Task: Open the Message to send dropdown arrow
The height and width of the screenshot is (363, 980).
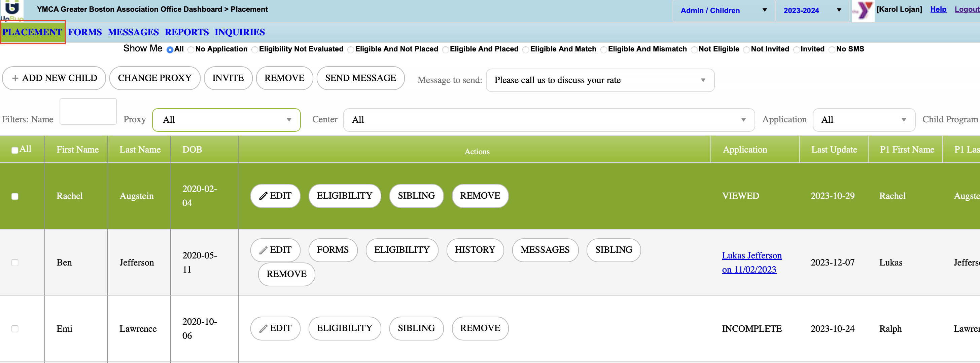Action: point(702,80)
